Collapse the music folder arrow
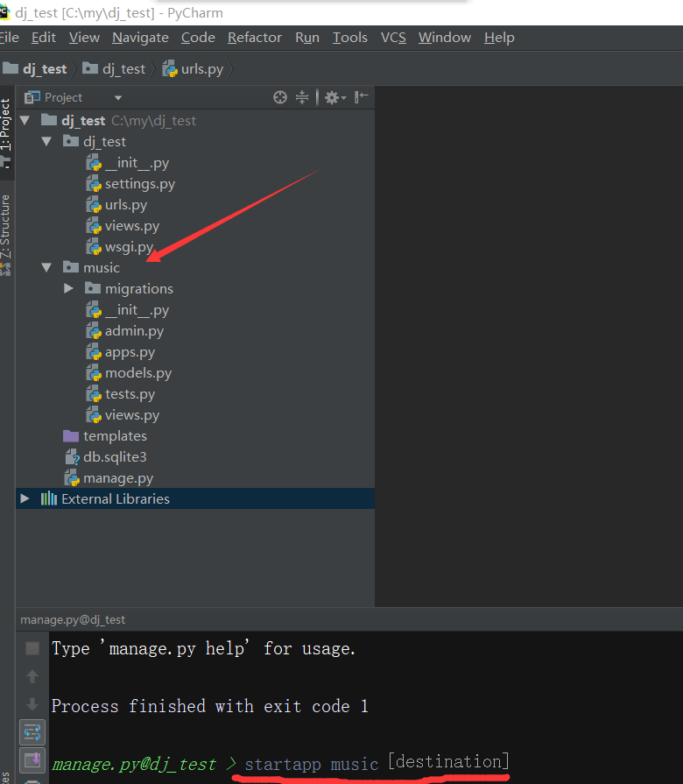 click(47, 267)
